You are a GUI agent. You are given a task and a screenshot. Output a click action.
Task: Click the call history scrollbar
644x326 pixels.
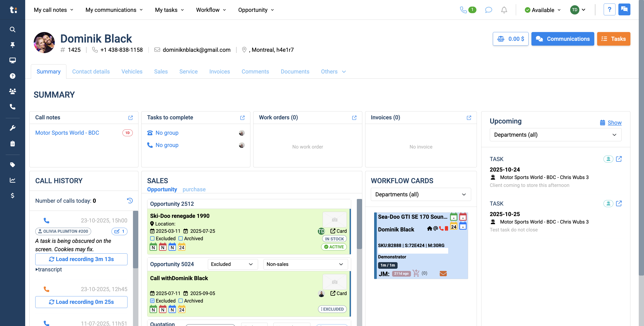pyautogui.click(x=136, y=239)
